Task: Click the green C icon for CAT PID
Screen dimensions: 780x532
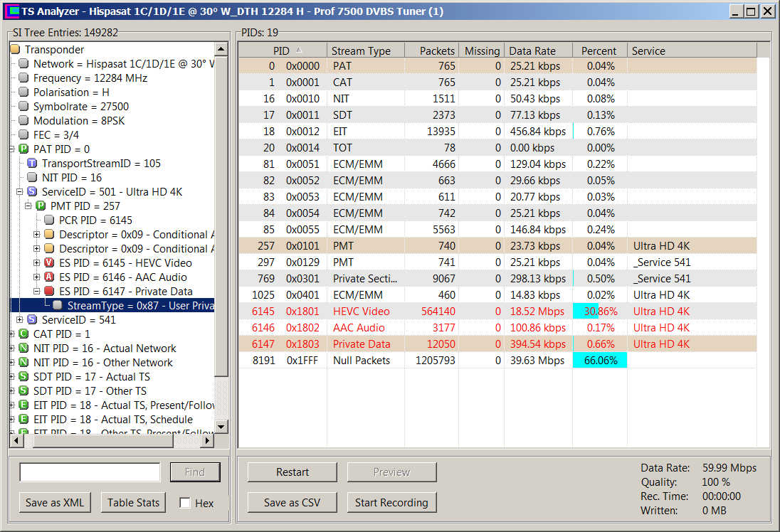Action: [x=23, y=334]
